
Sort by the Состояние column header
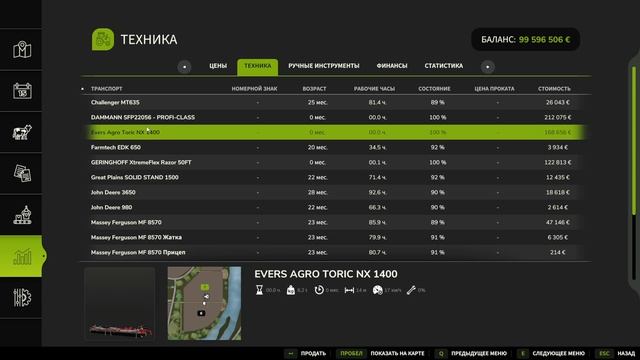click(434, 89)
